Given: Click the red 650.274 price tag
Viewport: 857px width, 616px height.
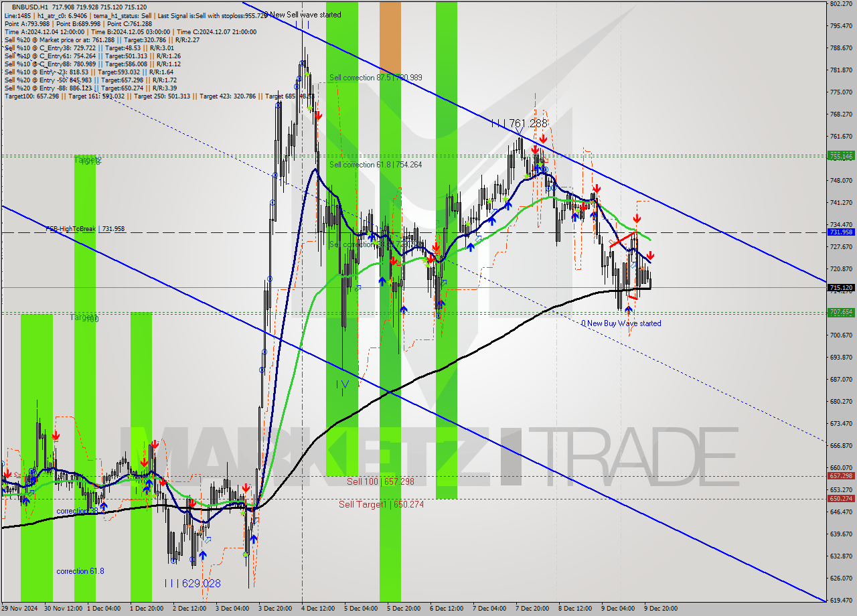Looking at the screenshot, I should tap(841, 499).
